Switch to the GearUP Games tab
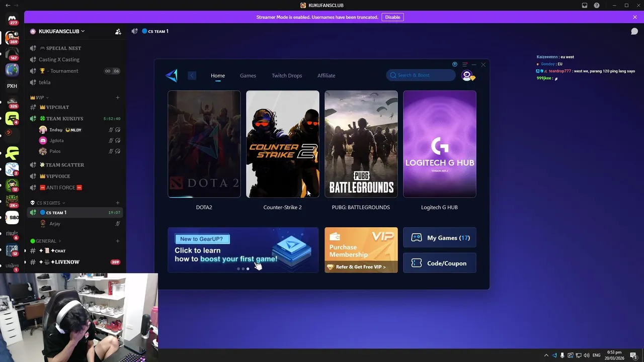Image resolution: width=644 pixels, height=362 pixels. pyautogui.click(x=248, y=75)
